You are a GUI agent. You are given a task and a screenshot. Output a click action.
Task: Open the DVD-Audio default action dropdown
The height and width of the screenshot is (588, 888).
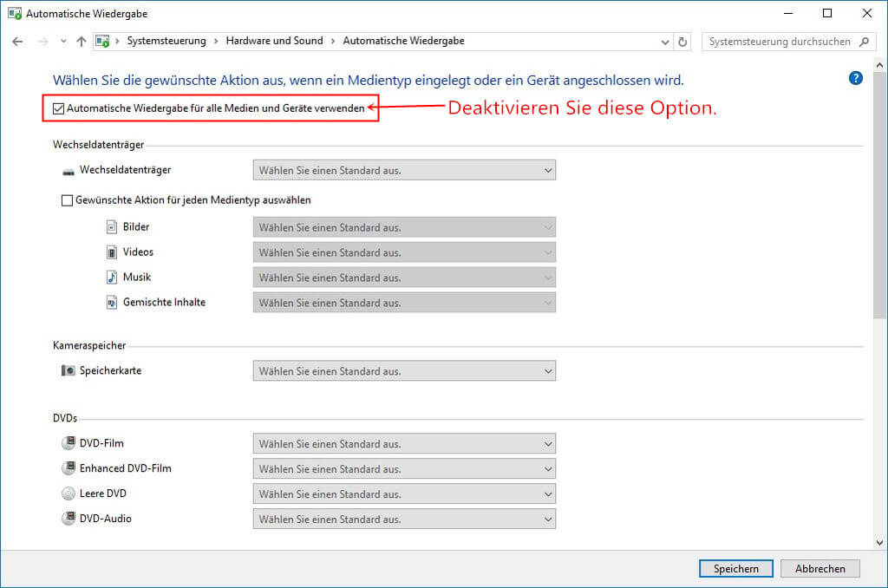(404, 519)
